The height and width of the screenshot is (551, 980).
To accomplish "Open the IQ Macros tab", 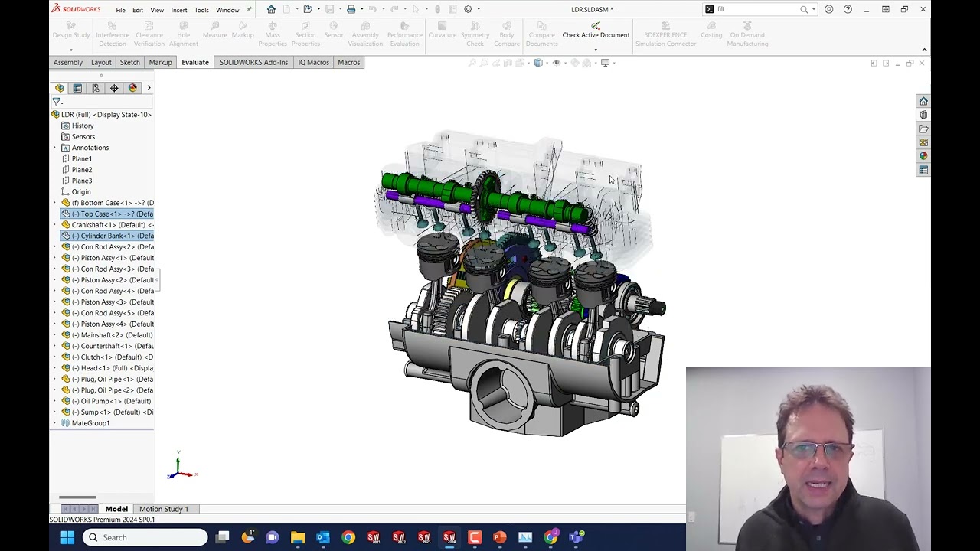I will point(313,62).
